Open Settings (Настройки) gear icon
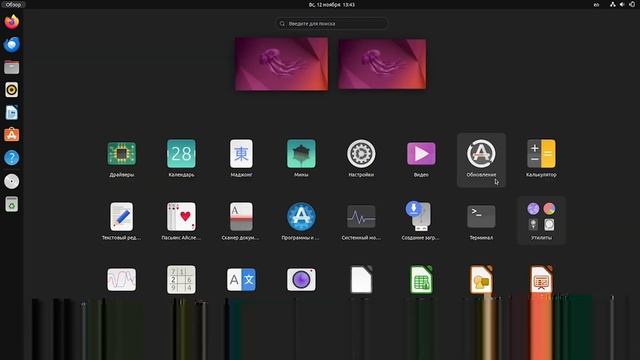Screen dimensions: 640x360 (x=361, y=154)
